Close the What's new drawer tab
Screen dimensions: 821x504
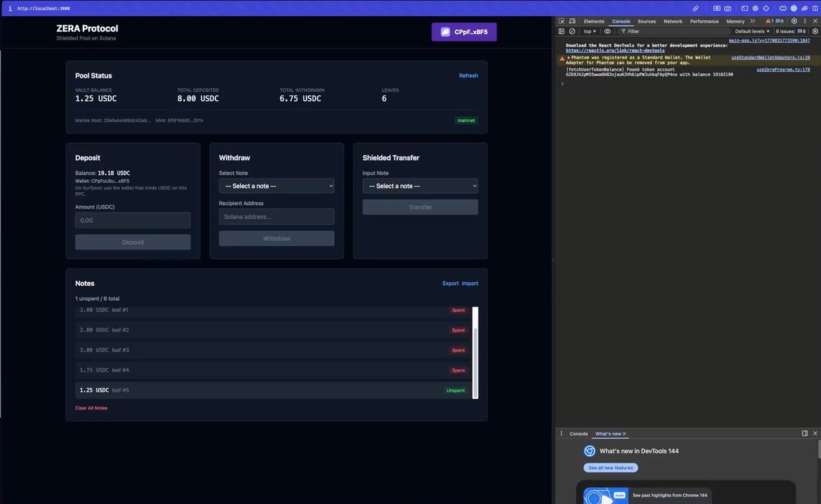point(625,434)
